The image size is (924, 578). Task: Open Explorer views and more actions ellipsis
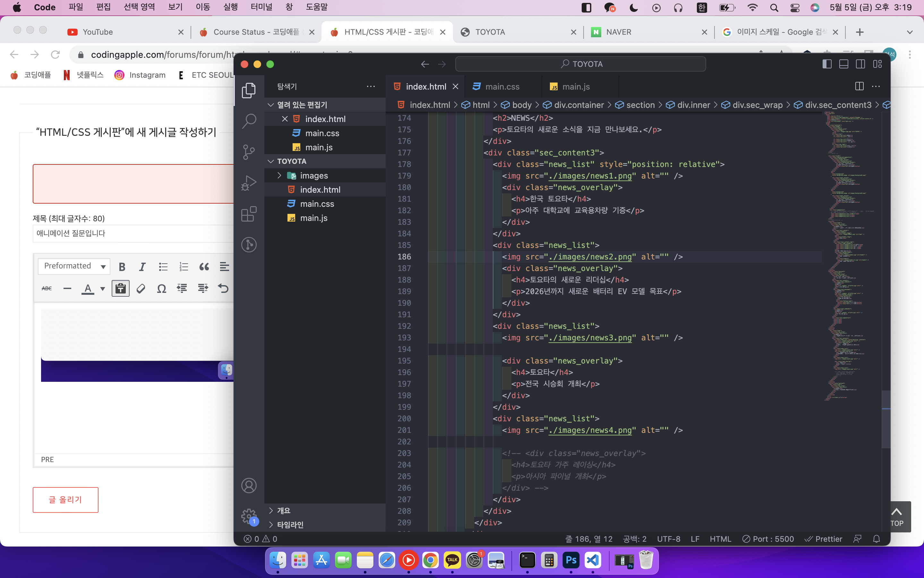371,86
